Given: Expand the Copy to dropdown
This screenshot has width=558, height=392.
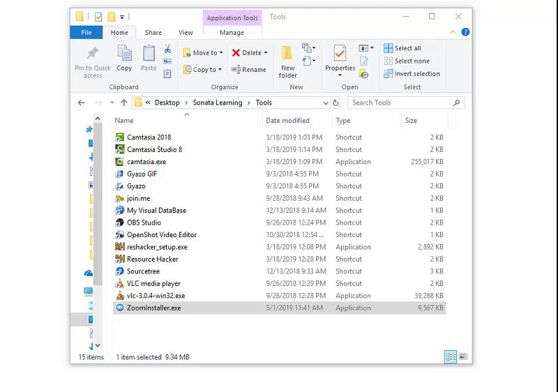Looking at the screenshot, I should click(x=220, y=70).
